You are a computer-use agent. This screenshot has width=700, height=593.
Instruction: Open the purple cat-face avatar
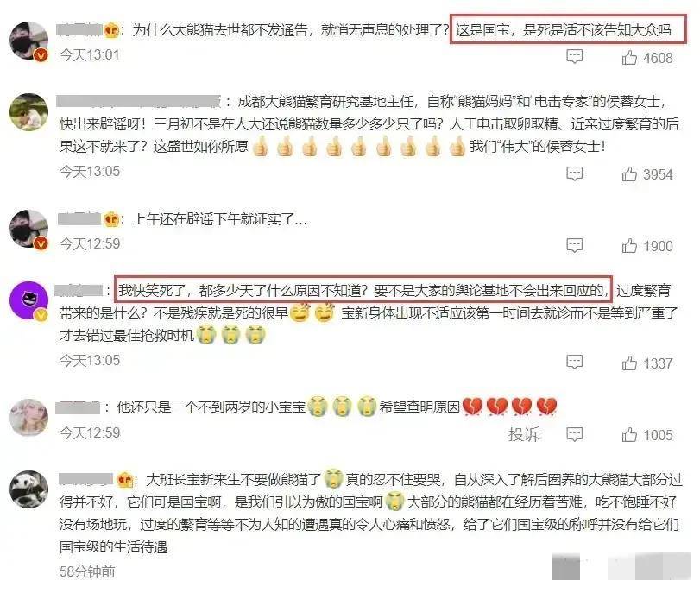[29, 300]
